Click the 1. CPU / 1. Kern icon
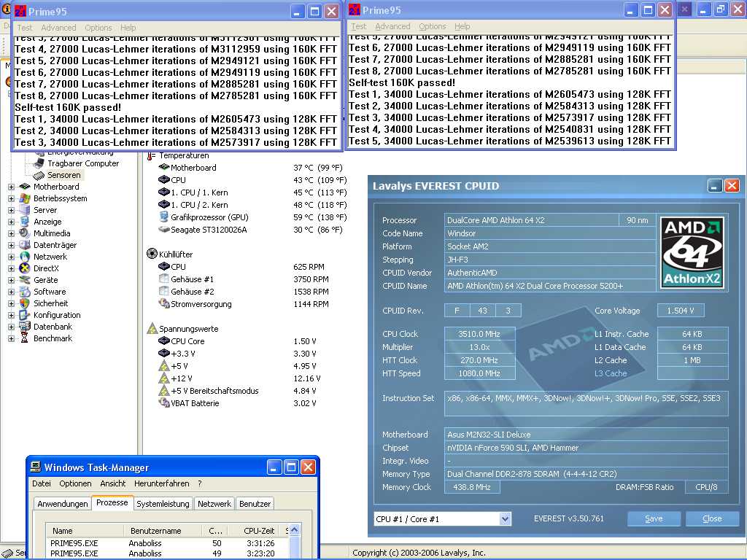This screenshot has width=747, height=560. pyautogui.click(x=164, y=192)
